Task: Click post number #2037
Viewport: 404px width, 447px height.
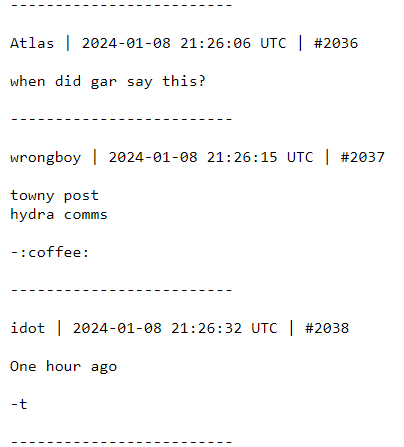Action: point(363,157)
